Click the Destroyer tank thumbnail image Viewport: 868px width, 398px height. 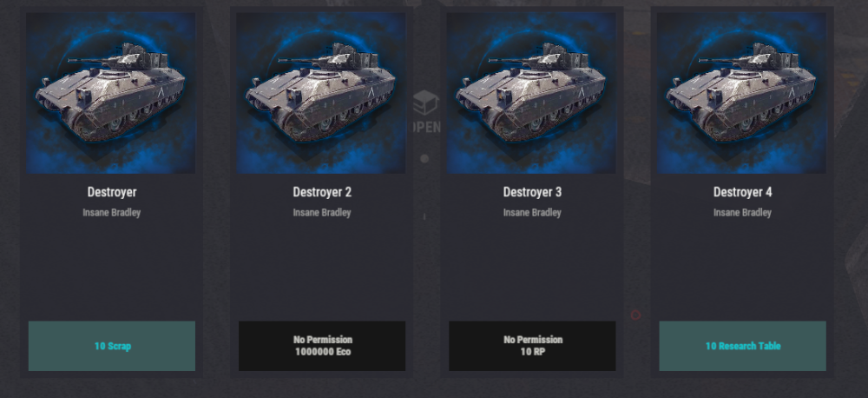point(111,93)
